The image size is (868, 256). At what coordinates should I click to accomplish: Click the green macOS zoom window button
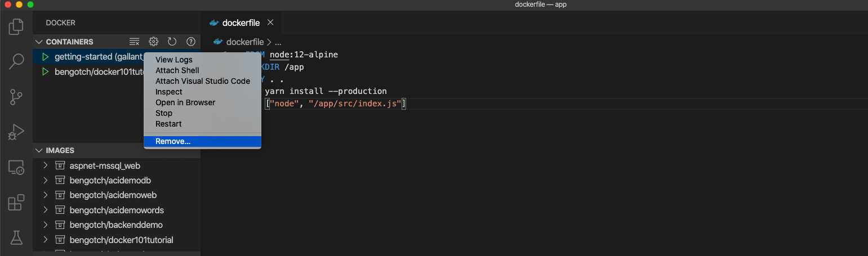[30, 5]
